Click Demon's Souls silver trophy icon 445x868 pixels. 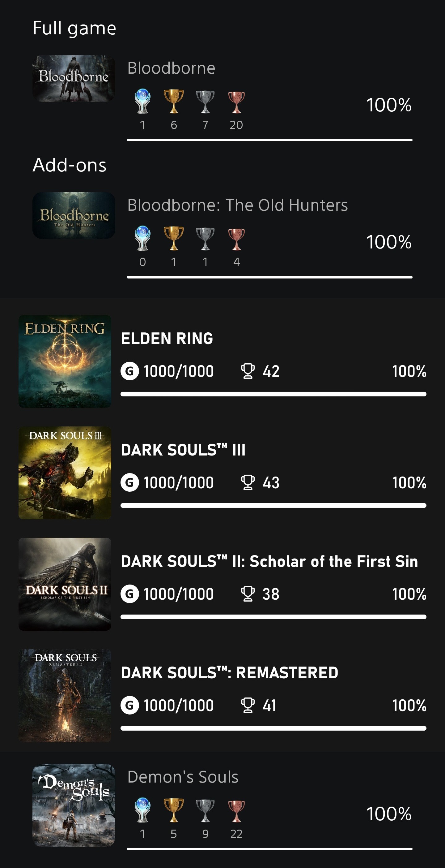pyautogui.click(x=205, y=810)
